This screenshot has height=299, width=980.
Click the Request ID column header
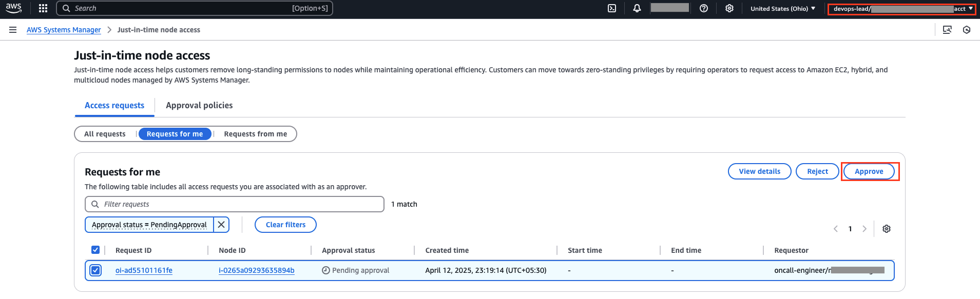click(133, 250)
